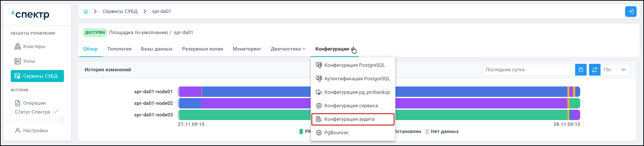This screenshot has width=644, height=146.
Task: Open Настройки in sidebar
Action: 35,130
